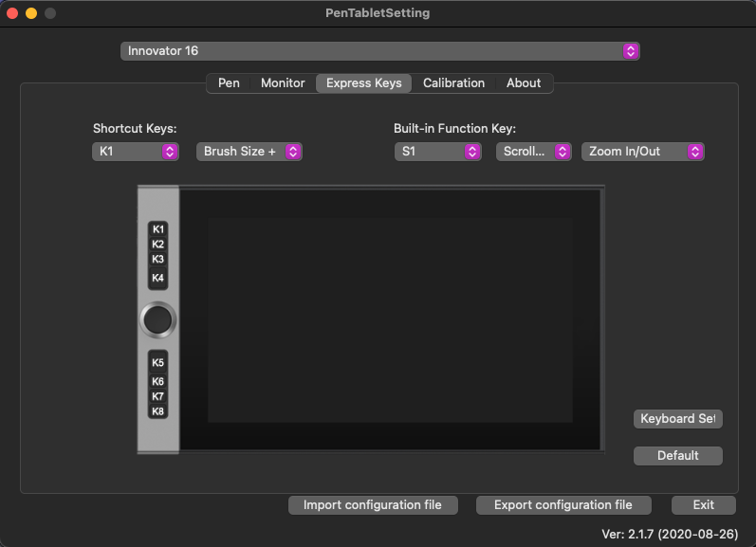Open the Innovator 16 device dropdown
Screen dimensions: 756x547
(380, 51)
